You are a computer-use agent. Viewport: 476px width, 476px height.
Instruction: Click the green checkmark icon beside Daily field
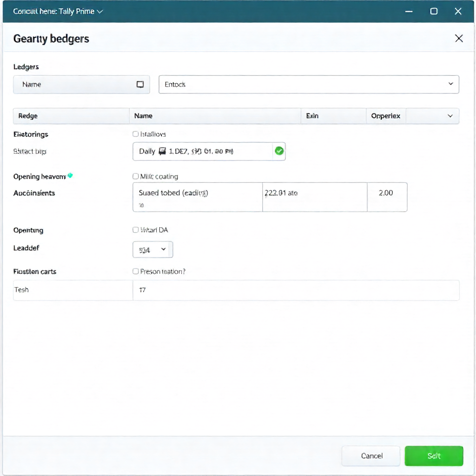tap(279, 151)
